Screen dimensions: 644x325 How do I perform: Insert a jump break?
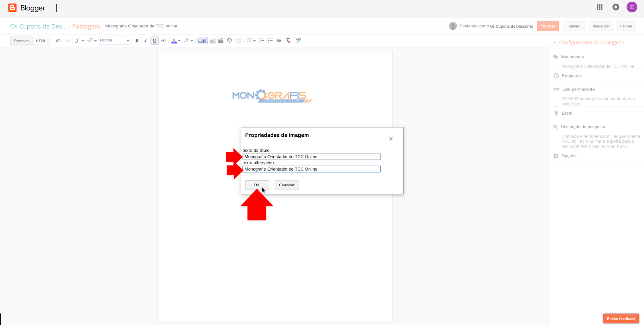[238, 41]
